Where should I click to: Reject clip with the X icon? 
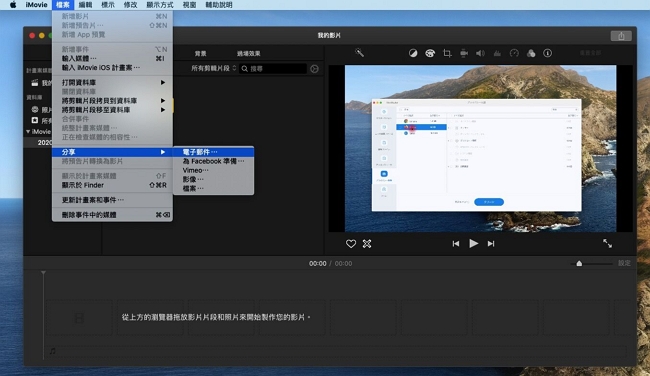click(367, 244)
